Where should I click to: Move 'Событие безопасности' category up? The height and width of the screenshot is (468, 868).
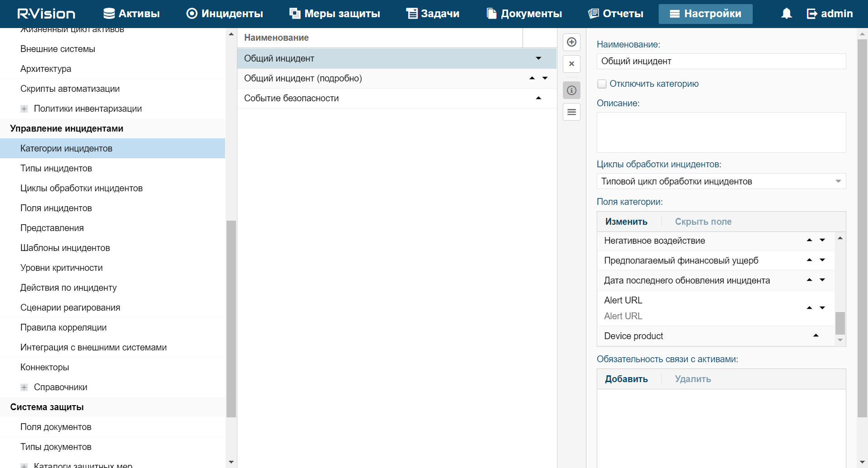[x=538, y=98]
